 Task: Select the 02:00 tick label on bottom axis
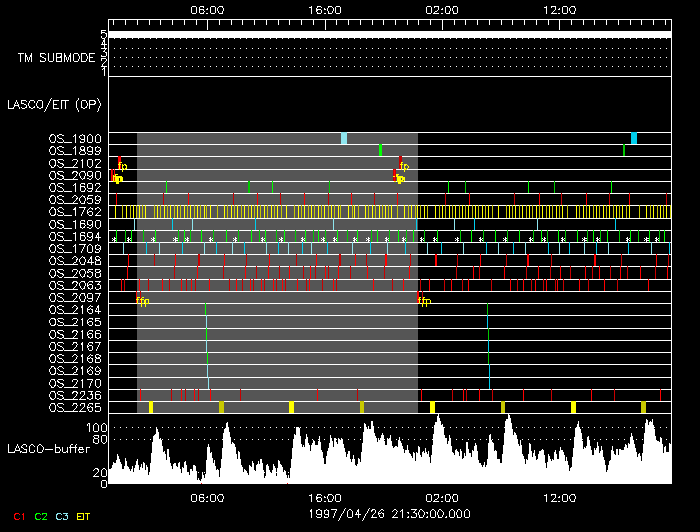(x=441, y=498)
